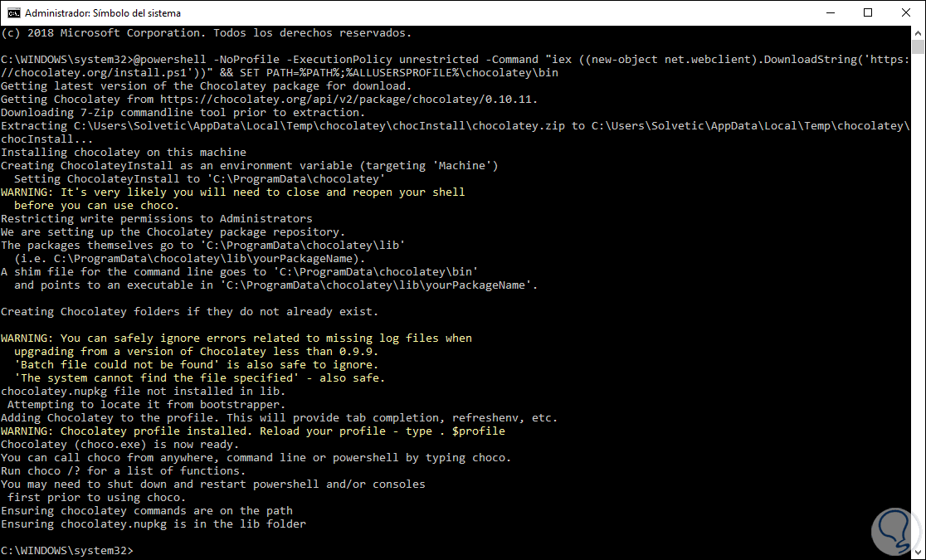Click the scrollbar thumb at the top
The height and width of the screenshot is (560, 926).
(x=918, y=46)
